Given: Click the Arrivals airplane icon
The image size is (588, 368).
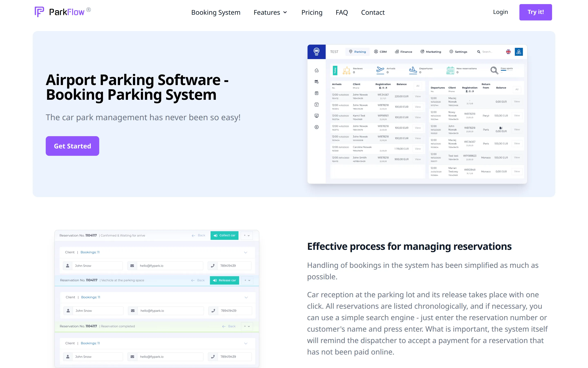Looking at the screenshot, I should [x=380, y=70].
